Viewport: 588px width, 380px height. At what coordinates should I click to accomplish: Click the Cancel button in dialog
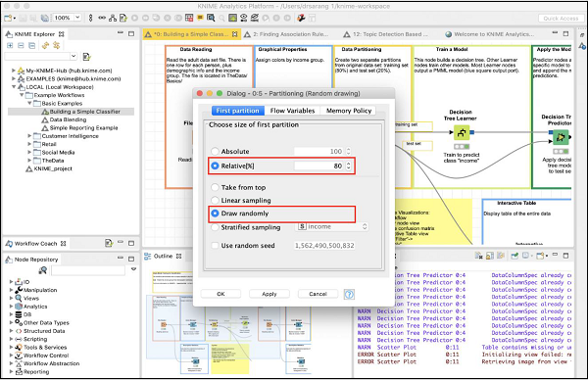318,294
